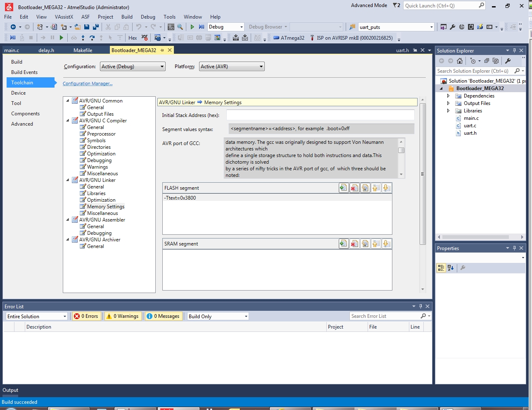Open the Platform dropdown
The height and width of the screenshot is (410, 532).
pyautogui.click(x=232, y=67)
